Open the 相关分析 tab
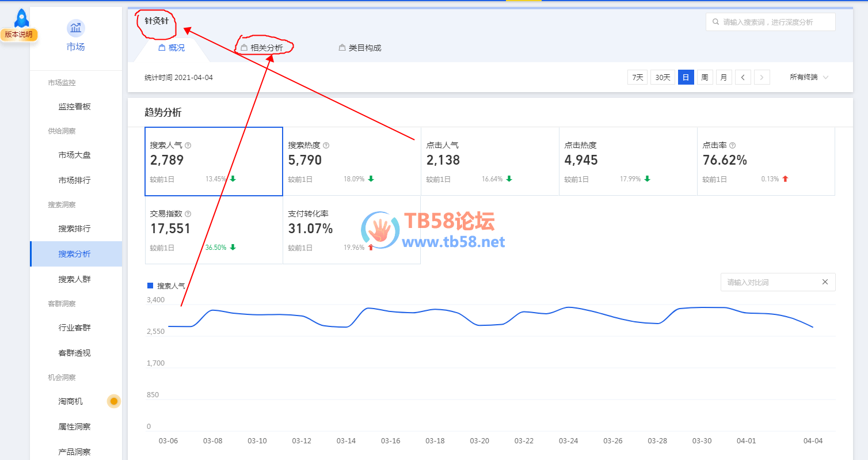This screenshot has height=460, width=868. (266, 48)
